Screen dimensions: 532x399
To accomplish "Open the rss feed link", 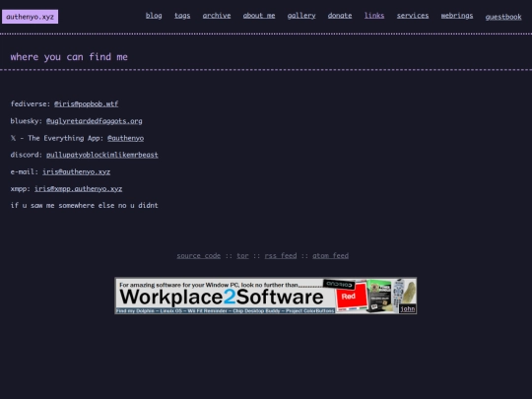I will click(281, 256).
